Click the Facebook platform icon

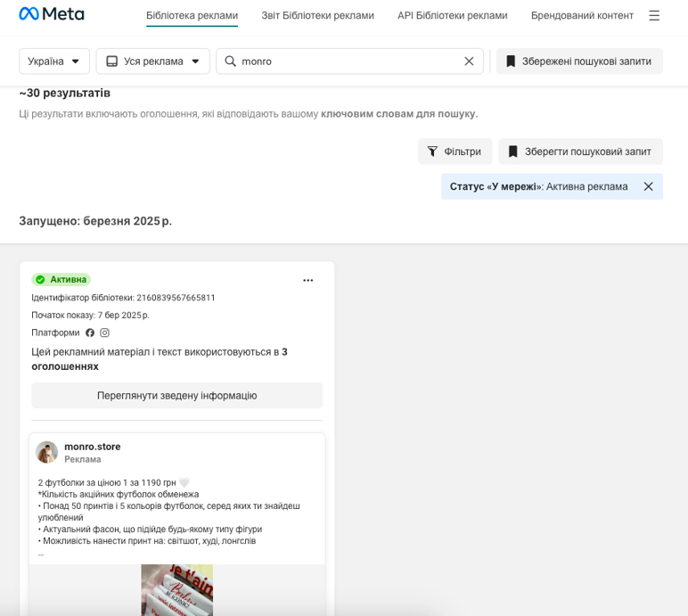(90, 333)
